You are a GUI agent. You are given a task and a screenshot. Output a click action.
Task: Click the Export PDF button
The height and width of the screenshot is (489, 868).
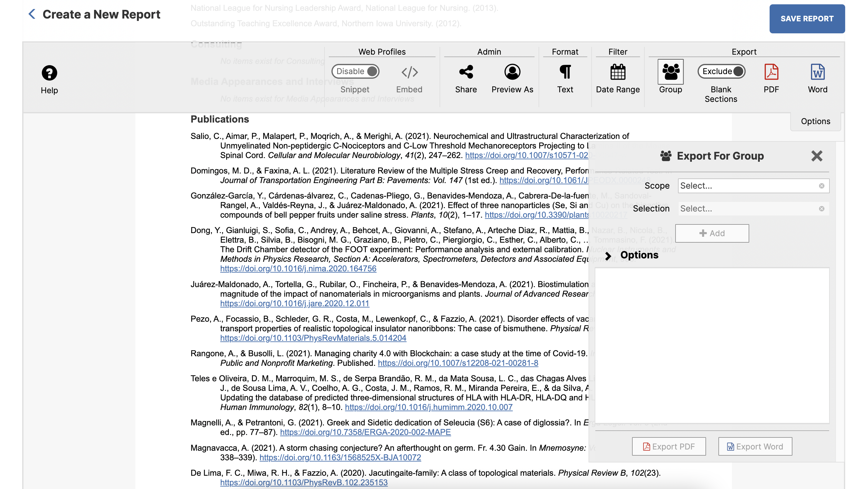669,446
